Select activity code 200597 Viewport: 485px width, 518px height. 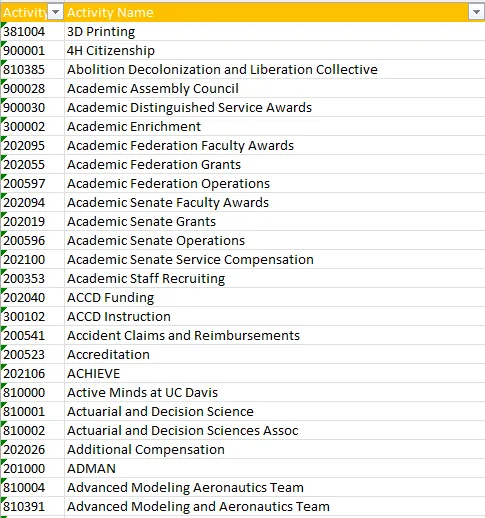(32, 184)
